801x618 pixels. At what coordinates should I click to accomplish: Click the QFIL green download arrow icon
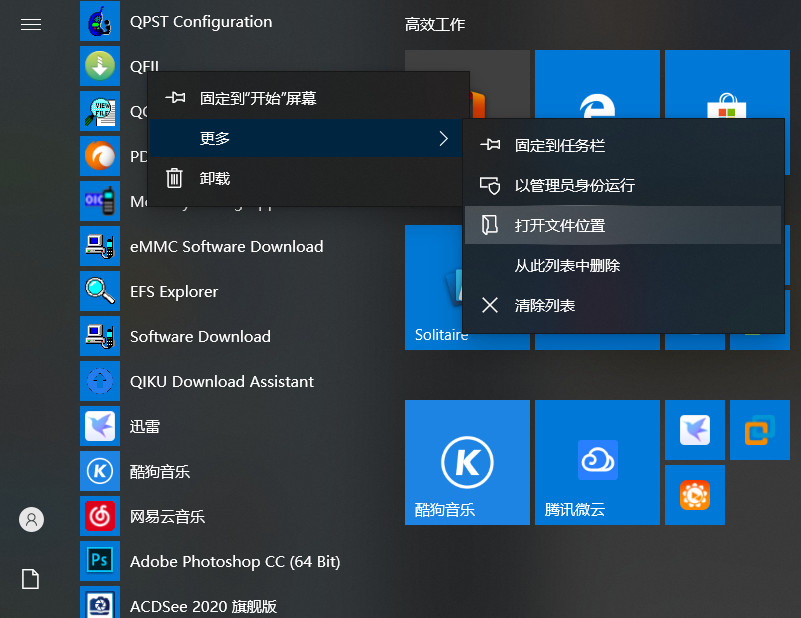point(100,66)
